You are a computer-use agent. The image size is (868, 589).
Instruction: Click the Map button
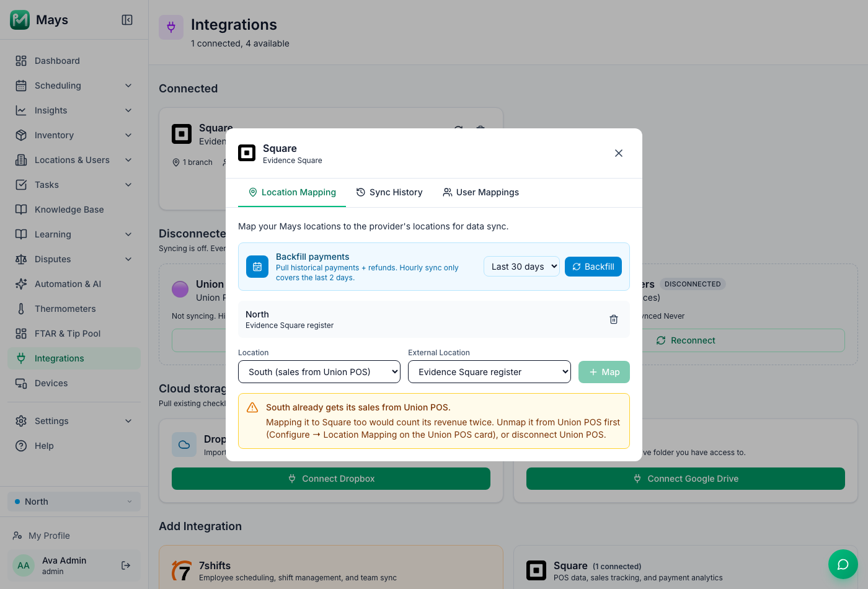tap(604, 372)
